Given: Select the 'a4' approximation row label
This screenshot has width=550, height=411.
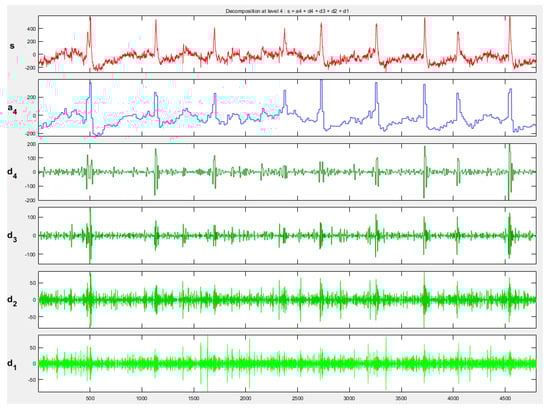Looking at the screenshot, I should [x=12, y=109].
